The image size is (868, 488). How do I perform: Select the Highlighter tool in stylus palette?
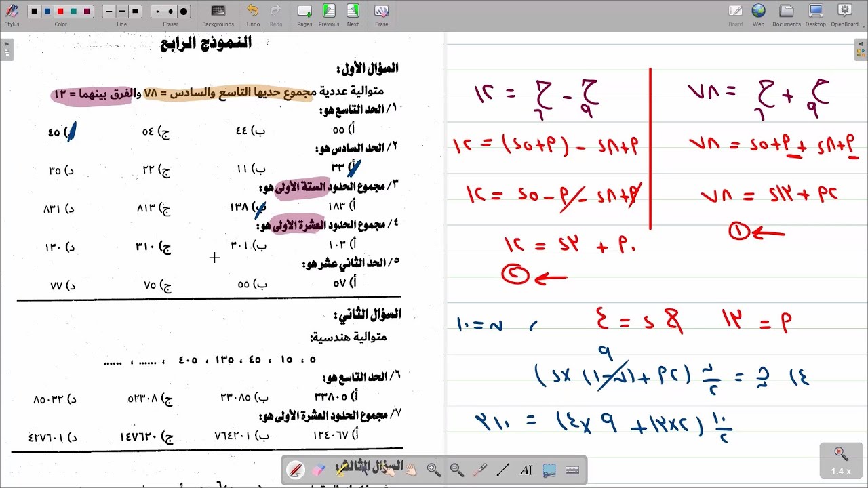(x=342, y=470)
